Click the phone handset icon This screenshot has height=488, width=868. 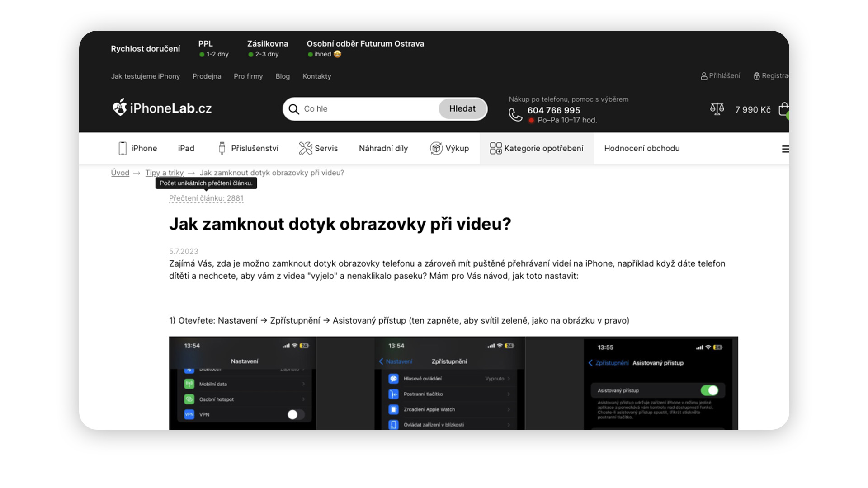pos(515,115)
